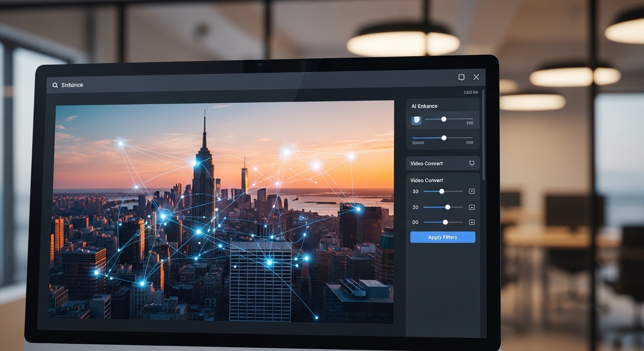644x351 pixels.
Task: Click the AI Enhance mask icon
Action: pyautogui.click(x=416, y=120)
